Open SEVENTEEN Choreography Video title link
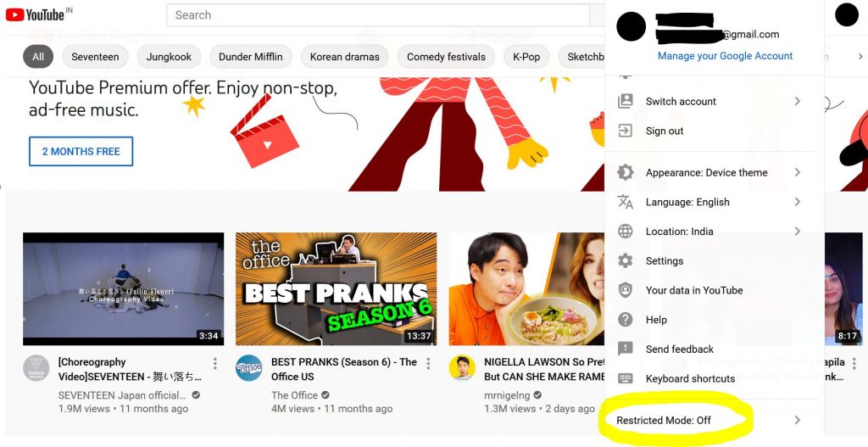The image size is (868, 447). (x=130, y=369)
